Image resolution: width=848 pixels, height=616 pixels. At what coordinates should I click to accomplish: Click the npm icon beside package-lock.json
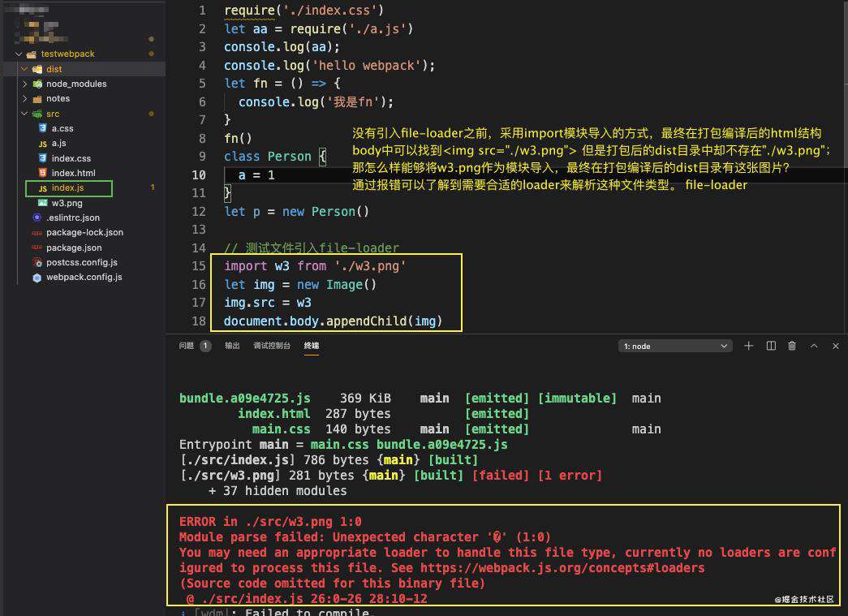(x=37, y=233)
